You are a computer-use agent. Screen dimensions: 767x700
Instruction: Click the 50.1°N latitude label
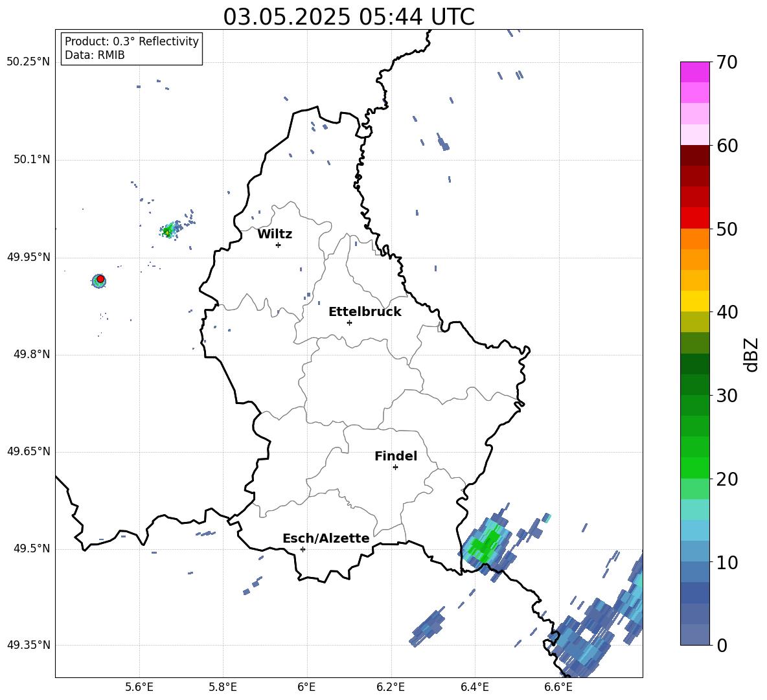32,159
